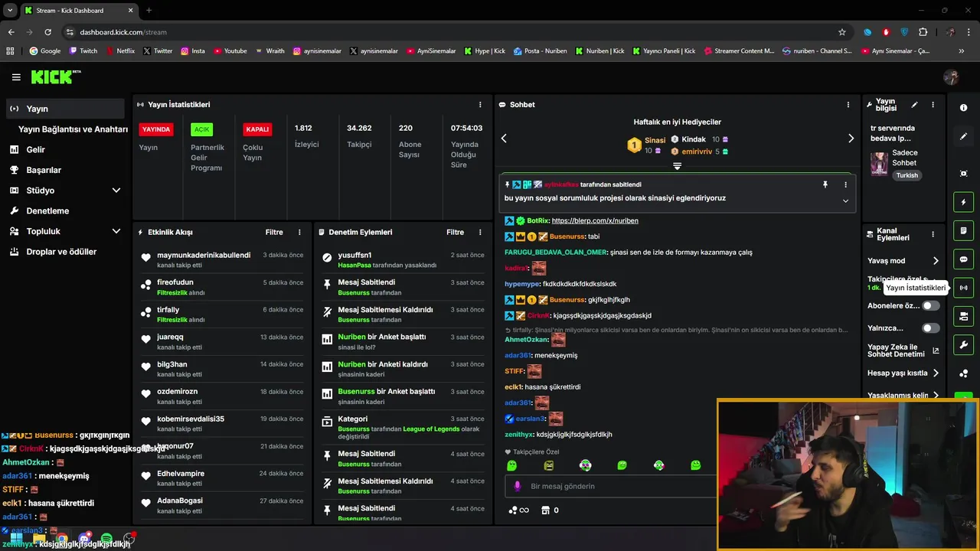980x551 pixels.
Task: Open Yayın Bağlantısı ve Anahtarı page
Action: (73, 129)
